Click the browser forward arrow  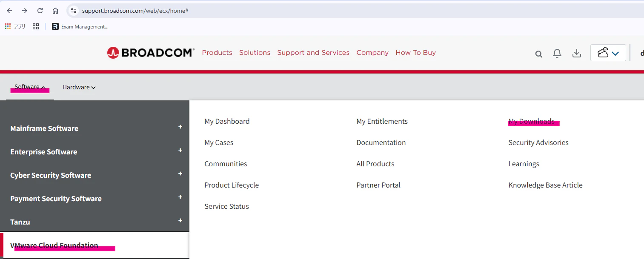pyautogui.click(x=24, y=11)
